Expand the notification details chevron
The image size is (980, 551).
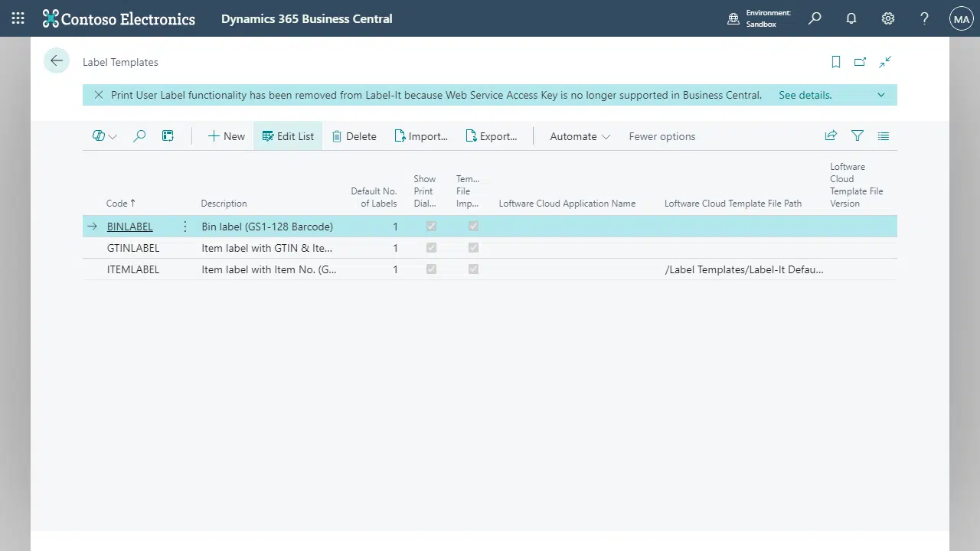point(880,95)
